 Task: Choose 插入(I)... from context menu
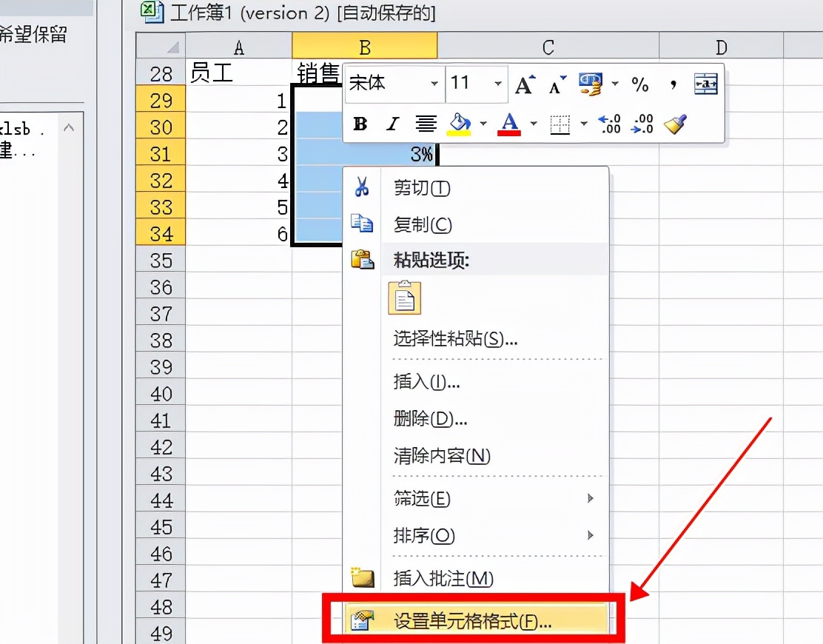pos(476,381)
